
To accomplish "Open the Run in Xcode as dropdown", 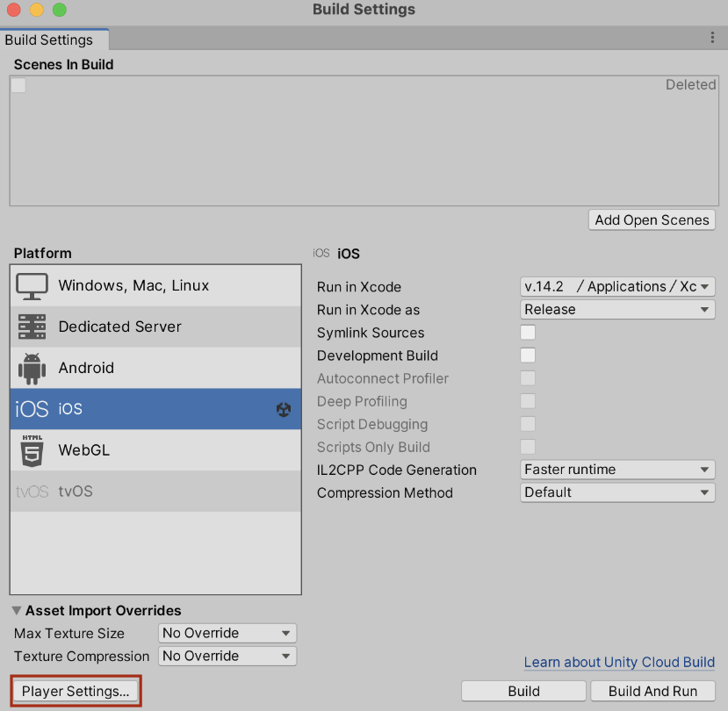I will pyautogui.click(x=617, y=310).
